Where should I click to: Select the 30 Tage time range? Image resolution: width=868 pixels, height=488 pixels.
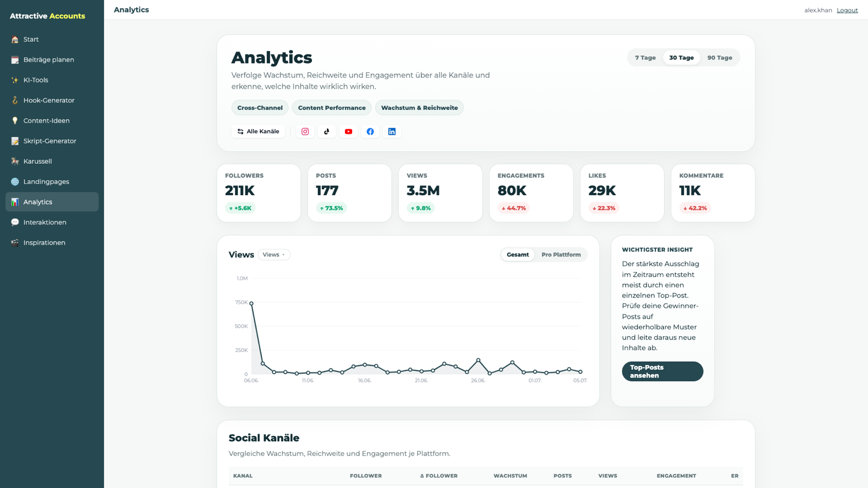[x=681, y=57]
